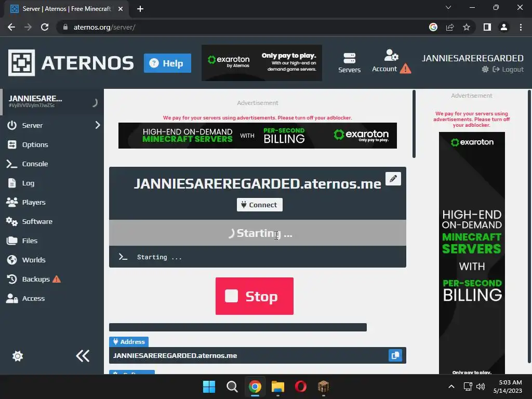This screenshot has height=399, width=532.
Task: Click the Google icon in address bar
Action: coord(433,27)
